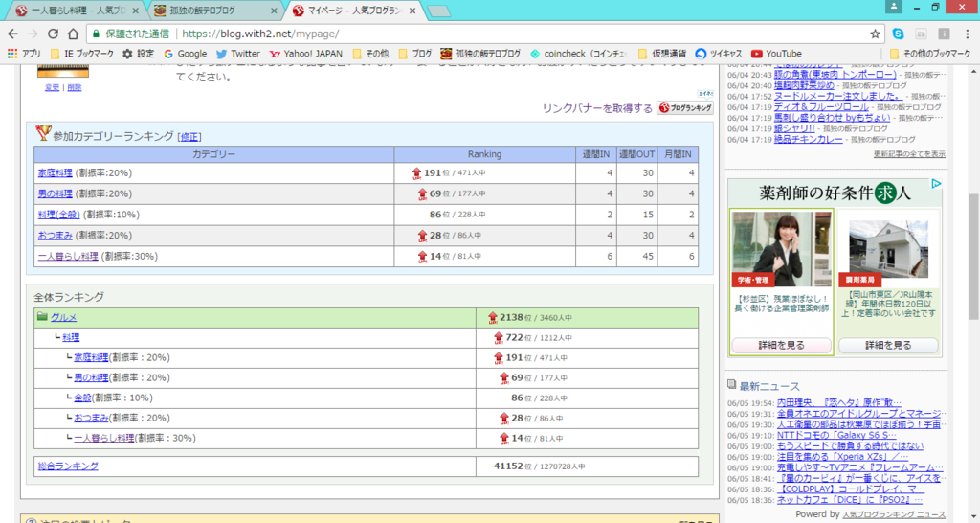Open 家庭料理 link in category table
Screen dimensions: 980x523
point(55,172)
